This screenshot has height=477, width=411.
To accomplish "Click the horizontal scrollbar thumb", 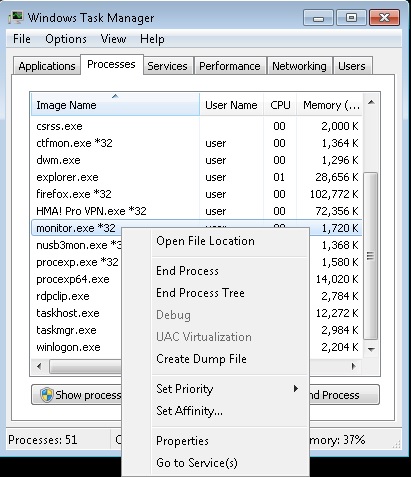I will tap(85, 366).
